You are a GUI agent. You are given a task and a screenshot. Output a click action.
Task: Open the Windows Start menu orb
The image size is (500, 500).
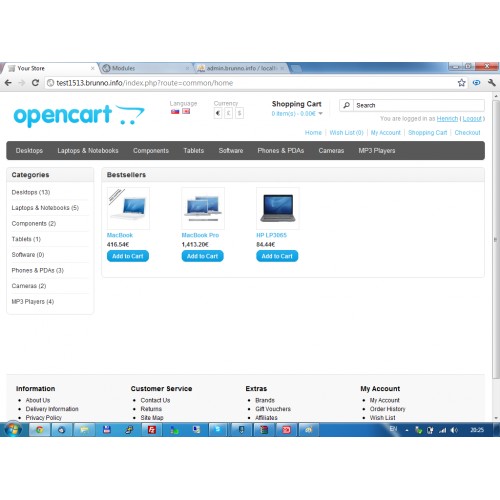click(x=13, y=429)
